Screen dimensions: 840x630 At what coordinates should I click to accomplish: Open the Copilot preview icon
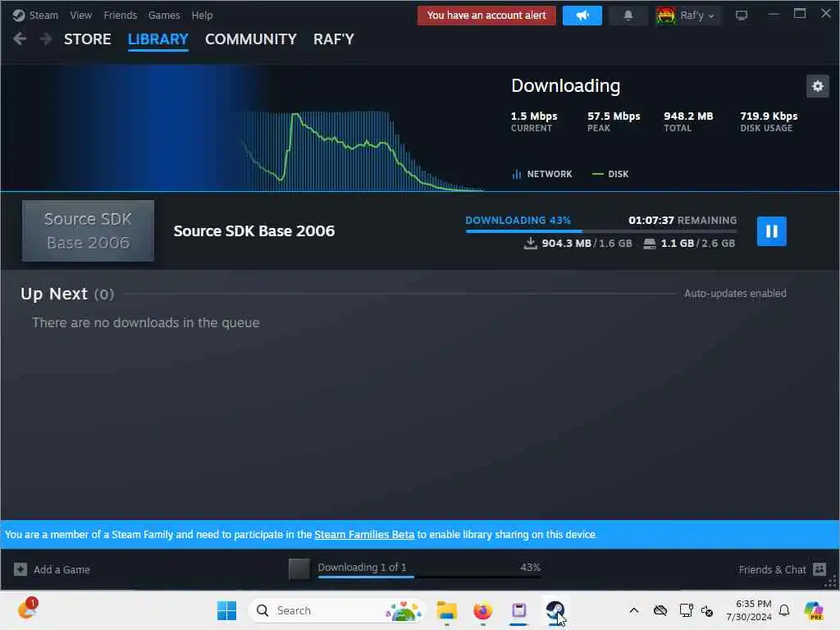[x=814, y=610]
